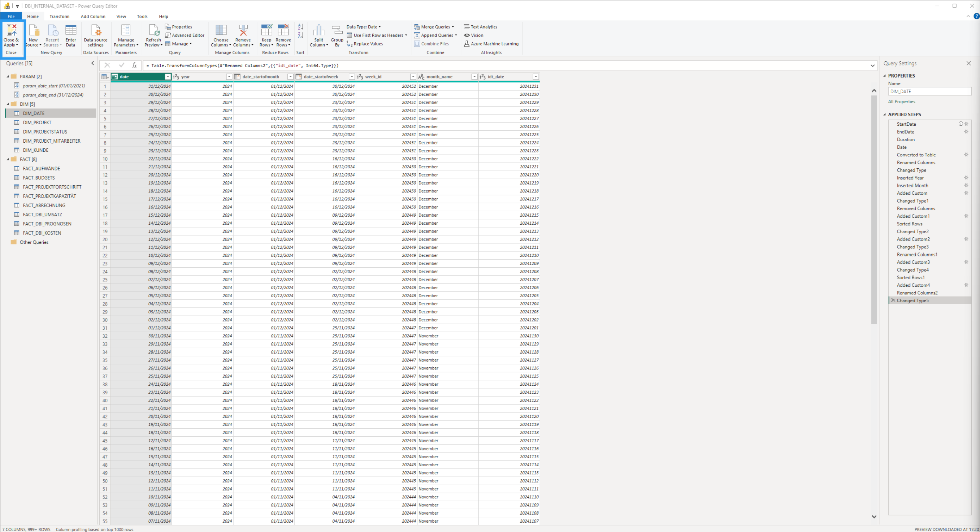Click the Remove Rows icon
The width and height of the screenshot is (980, 532).
[x=283, y=30]
